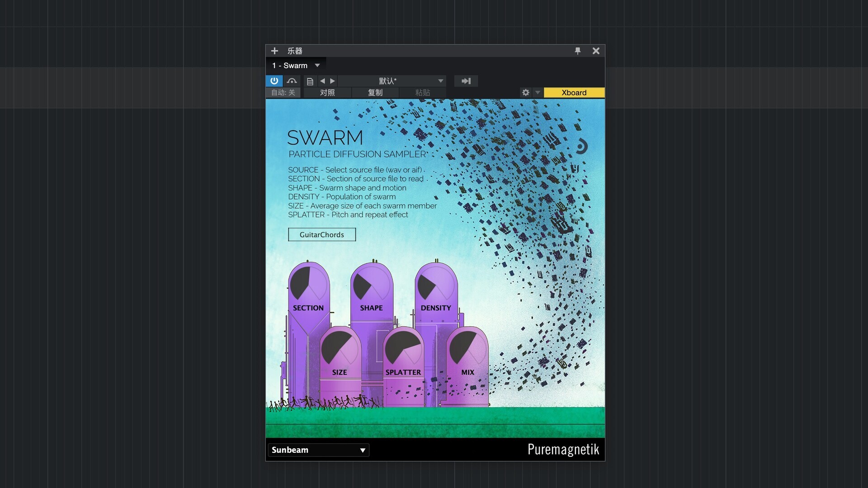
Task: Click the 对照 compare button
Action: pos(327,93)
